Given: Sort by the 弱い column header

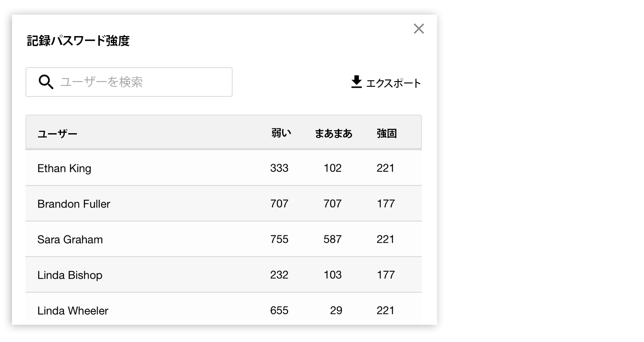Looking at the screenshot, I should click(281, 133).
